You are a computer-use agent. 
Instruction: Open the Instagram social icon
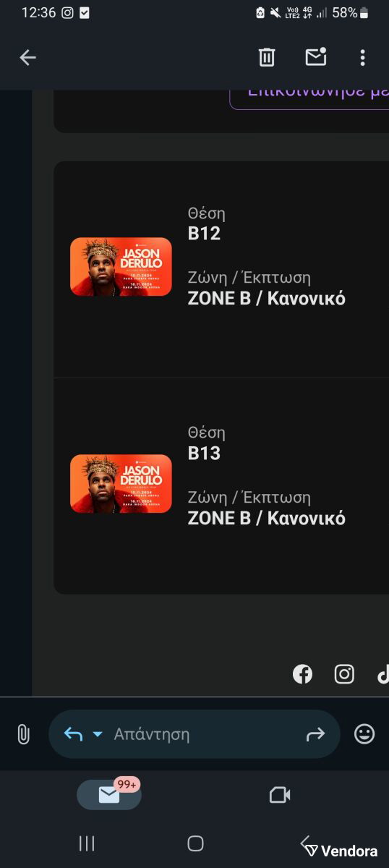pyautogui.click(x=344, y=674)
